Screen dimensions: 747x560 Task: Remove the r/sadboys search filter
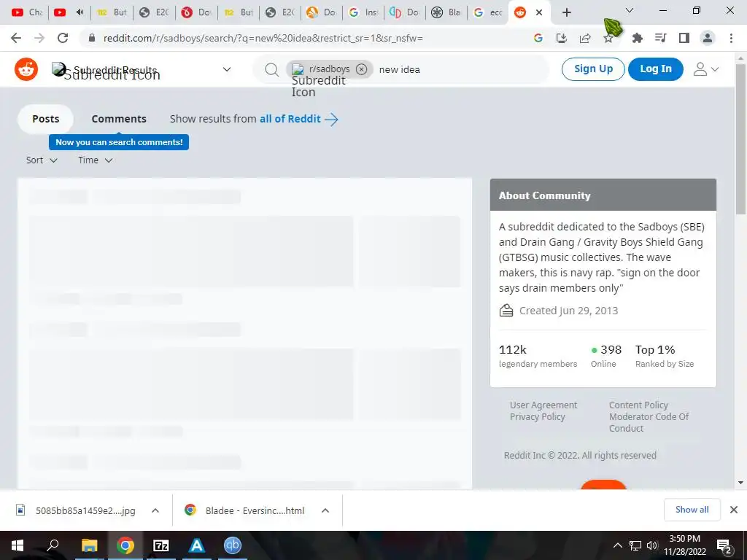[x=362, y=69]
